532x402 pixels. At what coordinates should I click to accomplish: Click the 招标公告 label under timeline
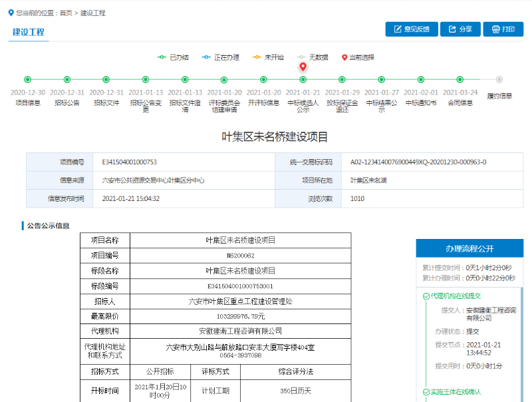point(67,102)
